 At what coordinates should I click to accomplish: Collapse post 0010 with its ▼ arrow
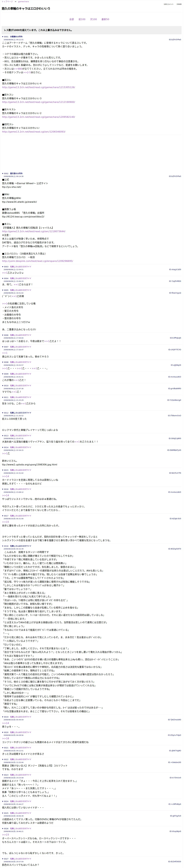point(3,386)
